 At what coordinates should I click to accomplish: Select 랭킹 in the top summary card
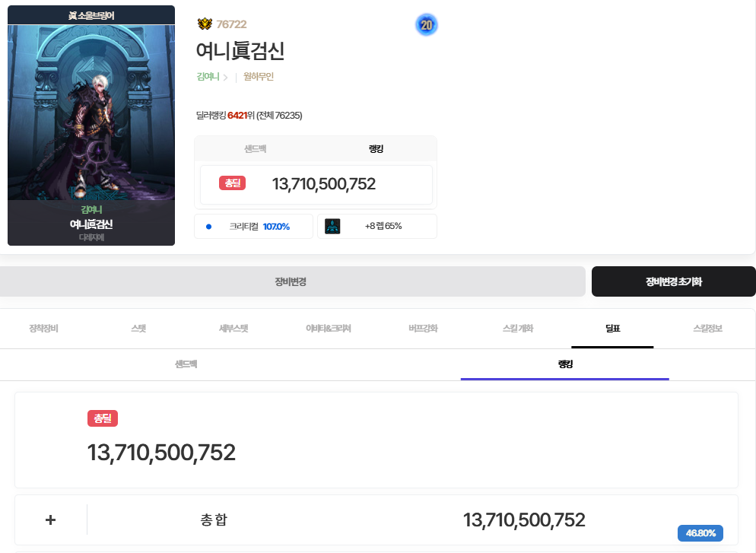pyautogui.click(x=376, y=148)
